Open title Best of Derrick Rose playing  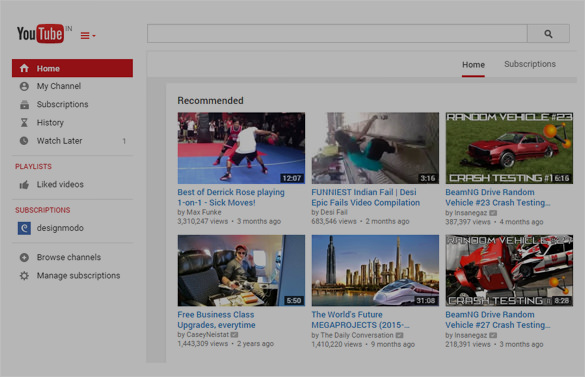231,197
